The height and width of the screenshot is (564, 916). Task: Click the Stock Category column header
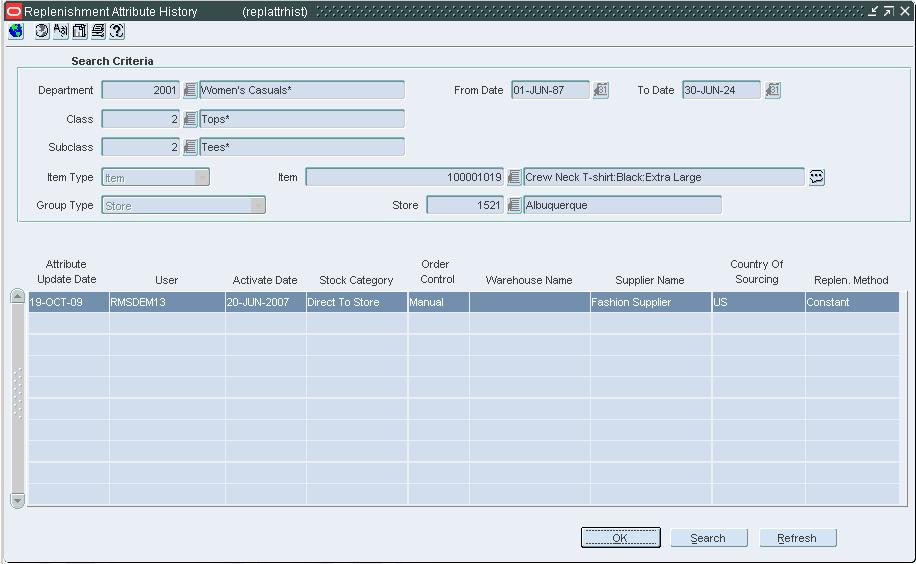pyautogui.click(x=356, y=280)
